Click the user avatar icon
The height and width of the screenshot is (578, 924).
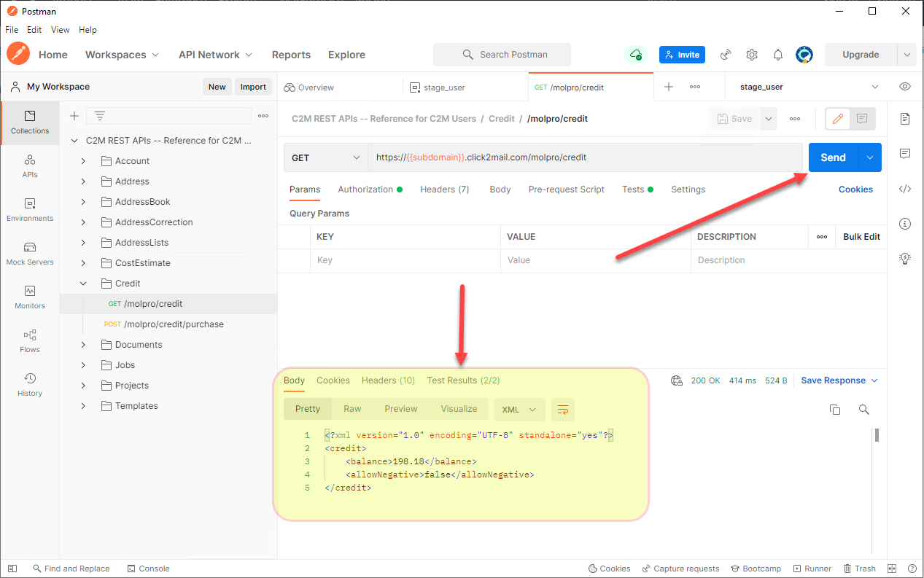click(x=804, y=55)
